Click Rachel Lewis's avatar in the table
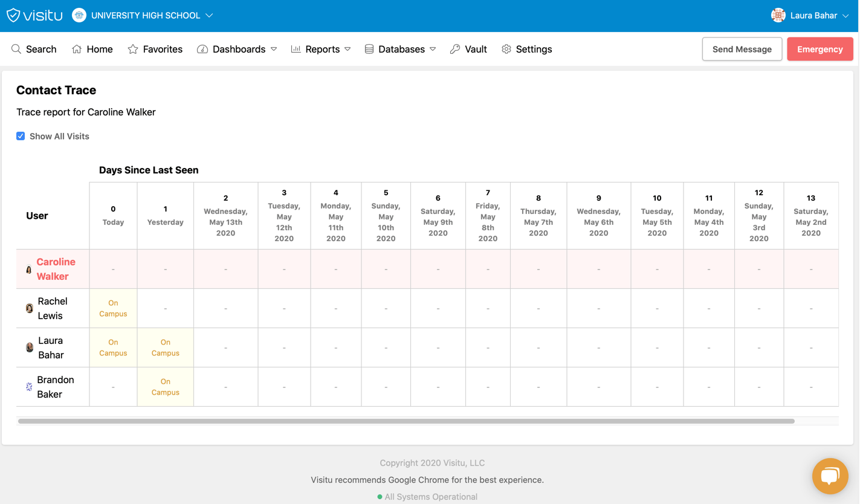The height and width of the screenshot is (504, 860). click(29, 308)
